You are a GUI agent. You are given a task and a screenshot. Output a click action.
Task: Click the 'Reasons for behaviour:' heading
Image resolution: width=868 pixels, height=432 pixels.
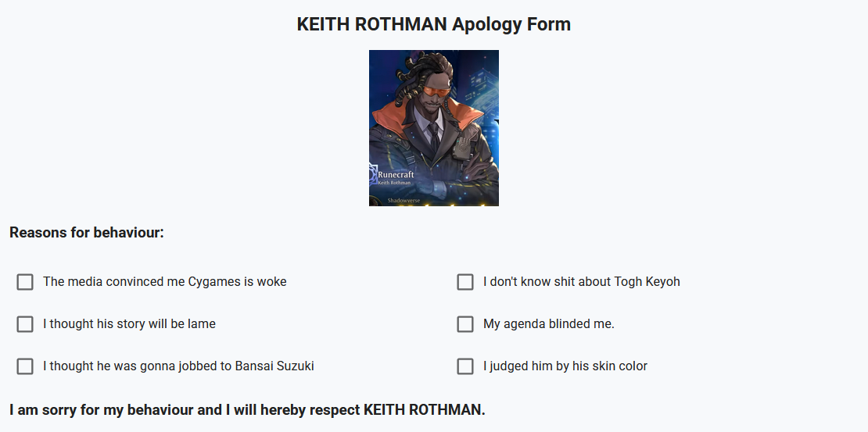click(x=87, y=233)
